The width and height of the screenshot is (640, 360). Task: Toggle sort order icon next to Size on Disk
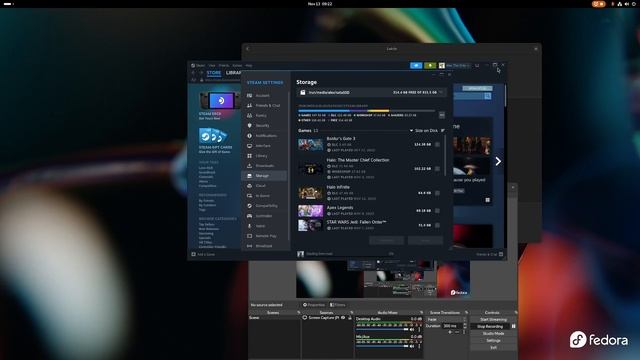(443, 131)
